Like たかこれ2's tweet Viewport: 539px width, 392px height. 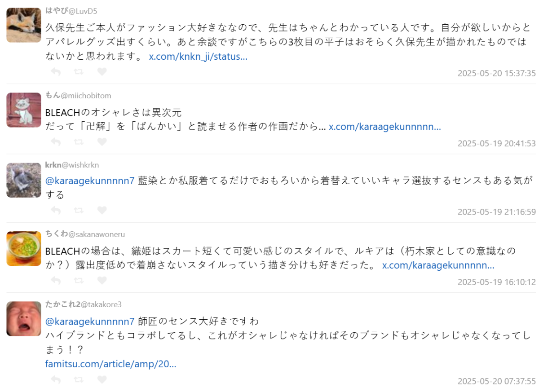102,379
